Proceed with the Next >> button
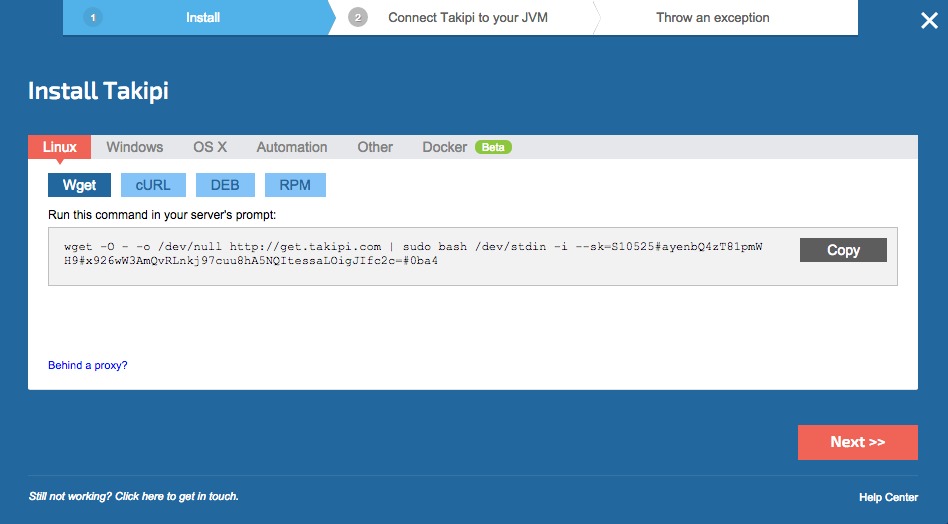The image size is (948, 524). coord(857,442)
